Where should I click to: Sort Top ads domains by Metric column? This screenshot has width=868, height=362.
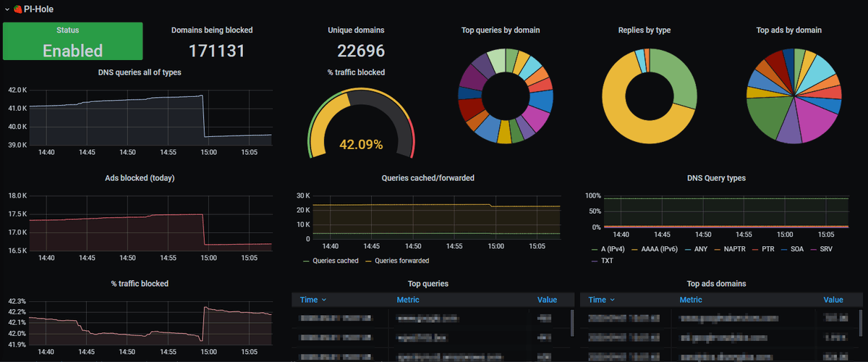pos(691,300)
